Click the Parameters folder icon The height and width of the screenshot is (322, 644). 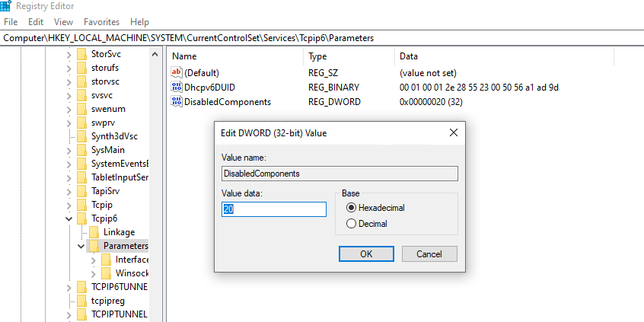(x=94, y=246)
